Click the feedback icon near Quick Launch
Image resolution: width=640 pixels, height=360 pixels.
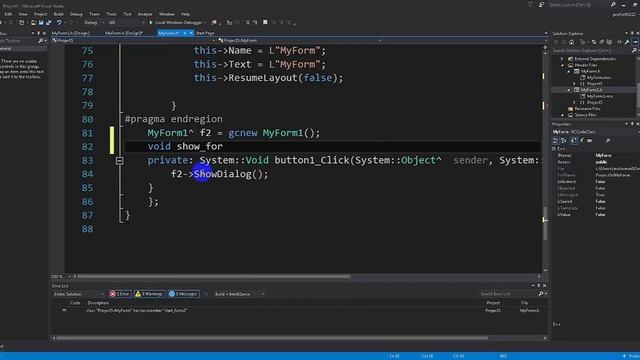click(x=542, y=5)
